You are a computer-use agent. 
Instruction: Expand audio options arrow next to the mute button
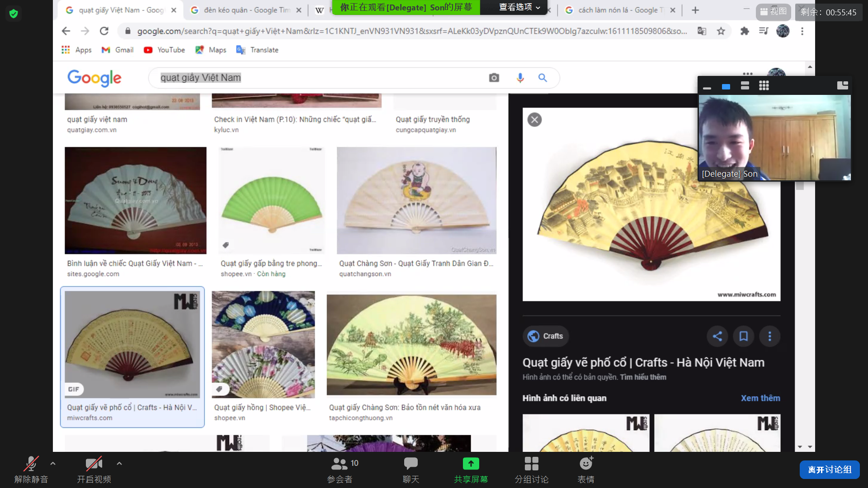click(53, 463)
